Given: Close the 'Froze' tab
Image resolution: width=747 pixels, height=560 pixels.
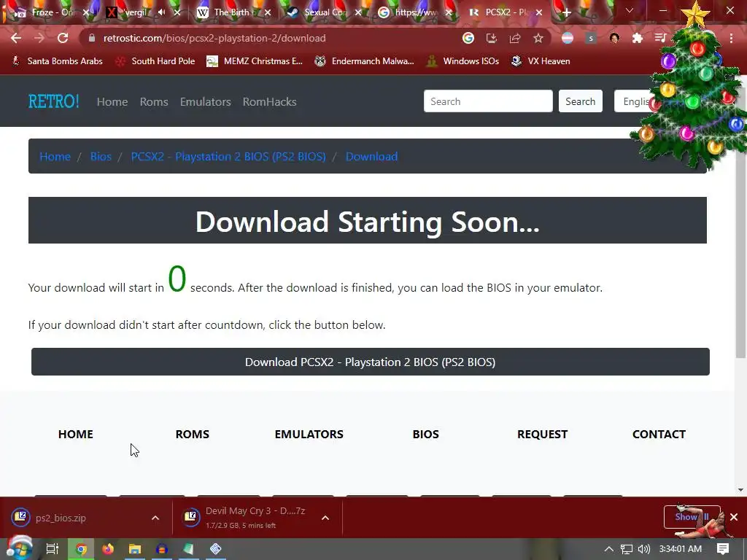Looking at the screenshot, I should pos(86,12).
